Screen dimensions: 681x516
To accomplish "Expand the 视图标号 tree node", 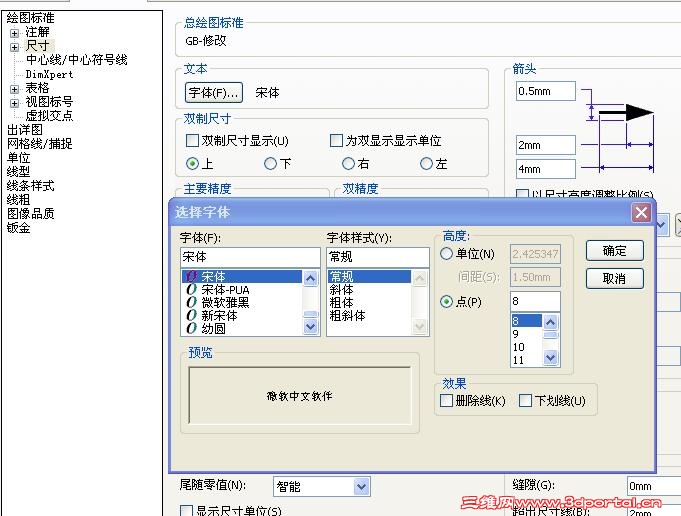I will 14,103.
